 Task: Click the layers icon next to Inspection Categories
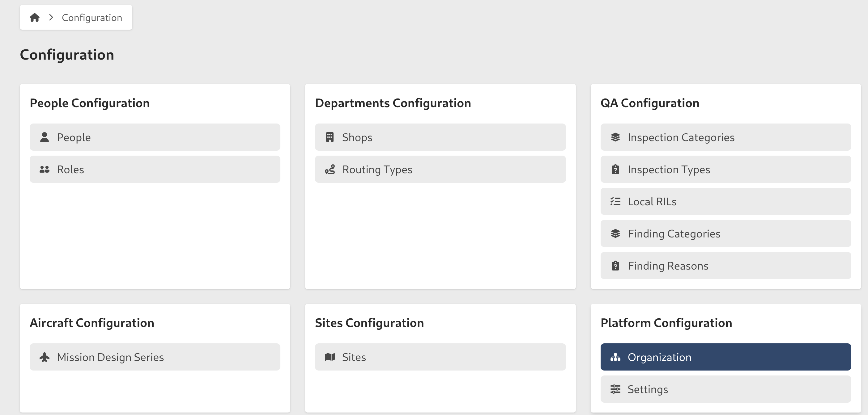click(615, 137)
